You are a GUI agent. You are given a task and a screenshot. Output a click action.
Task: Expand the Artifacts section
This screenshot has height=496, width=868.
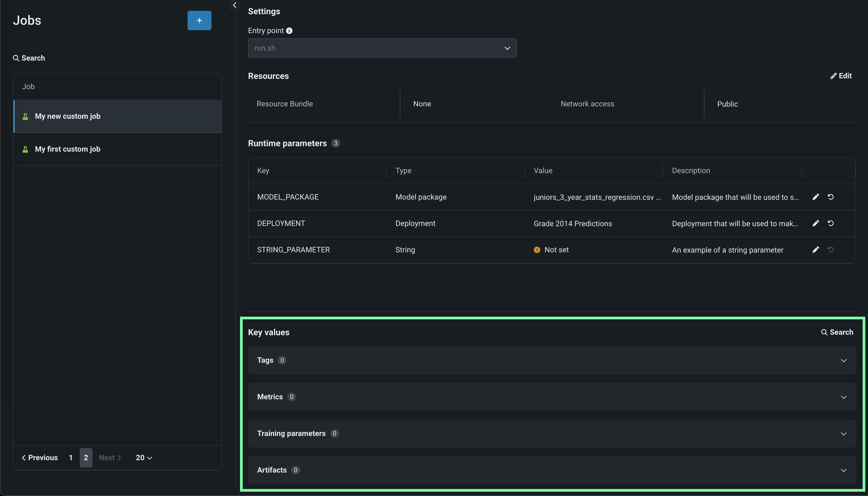tap(844, 470)
